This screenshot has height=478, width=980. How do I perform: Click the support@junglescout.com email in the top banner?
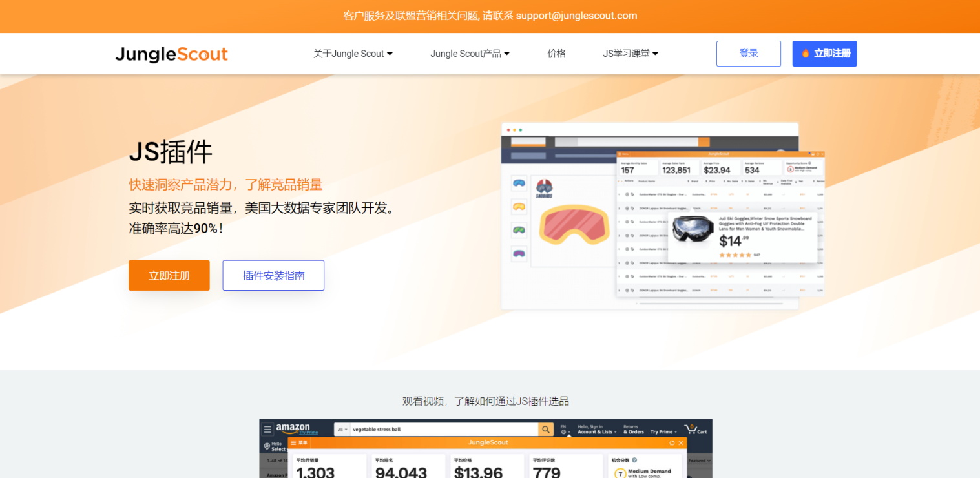click(576, 16)
